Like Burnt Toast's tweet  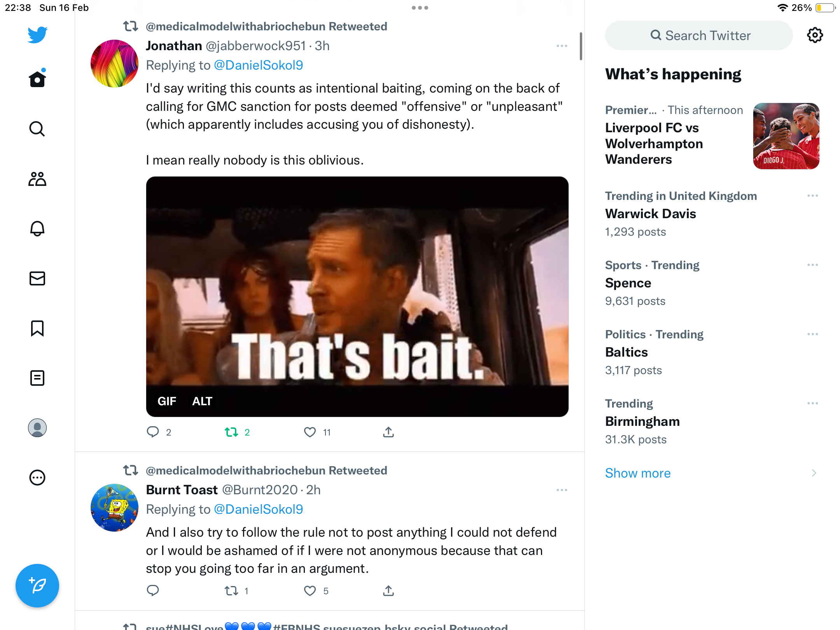(310, 591)
